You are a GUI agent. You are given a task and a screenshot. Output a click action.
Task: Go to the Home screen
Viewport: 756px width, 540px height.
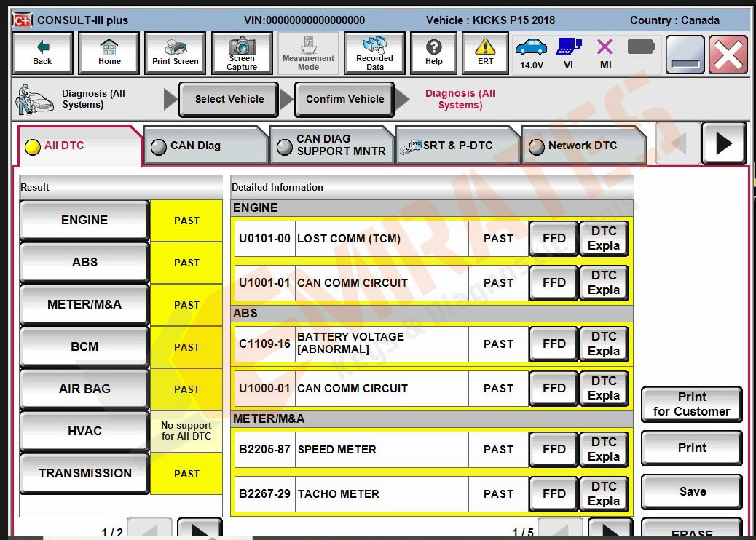coord(109,53)
